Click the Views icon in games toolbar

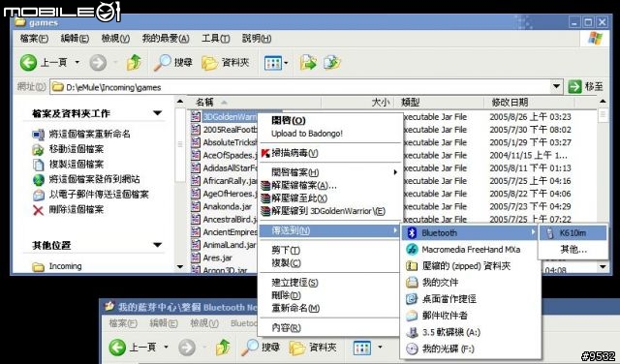pyautogui.click(x=273, y=63)
